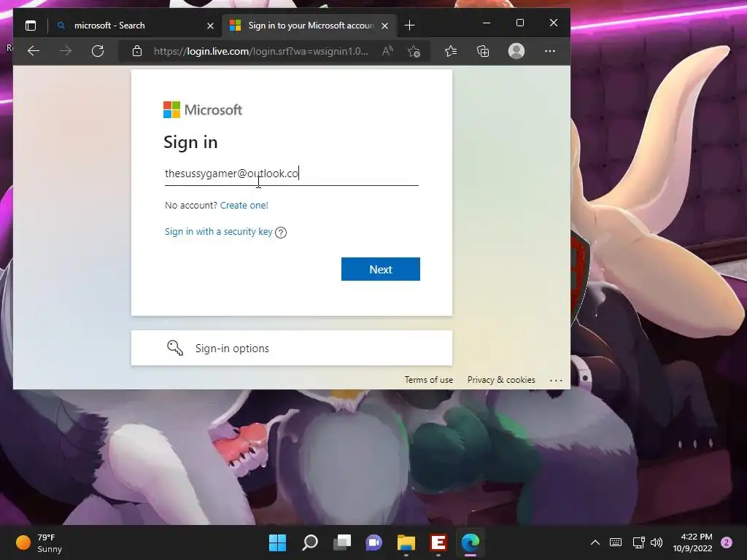Viewport: 747px width, 560px height.
Task: Open more footer options ellipsis
Action: point(556,380)
